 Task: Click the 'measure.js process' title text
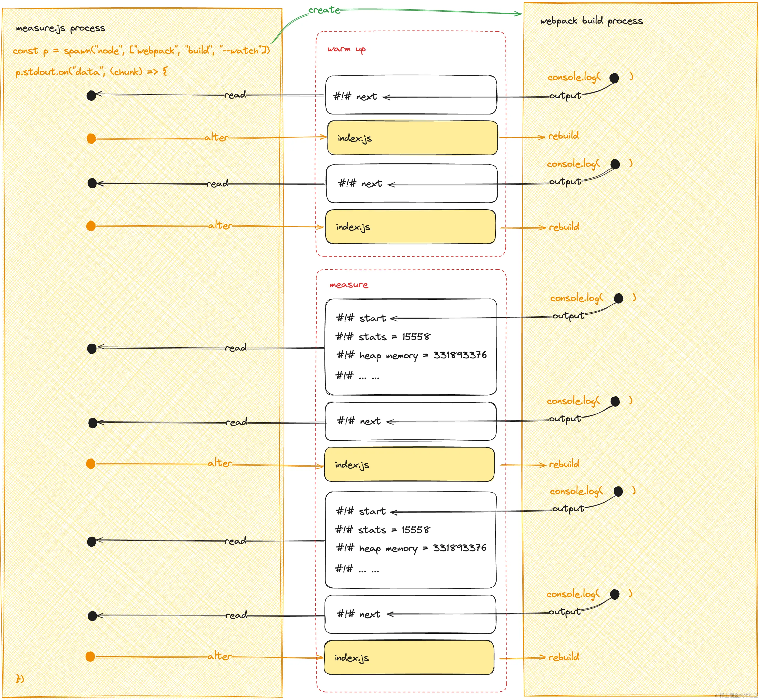61,28
